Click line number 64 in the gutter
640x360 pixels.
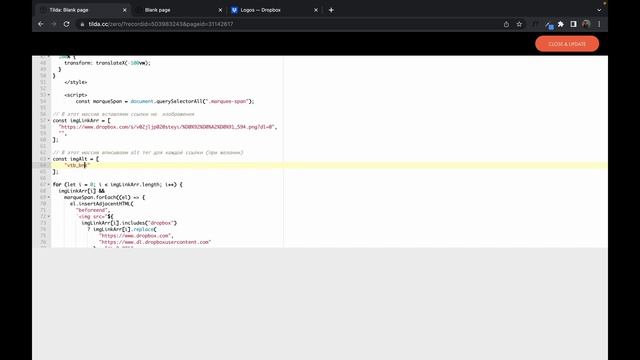pyautogui.click(x=43, y=165)
